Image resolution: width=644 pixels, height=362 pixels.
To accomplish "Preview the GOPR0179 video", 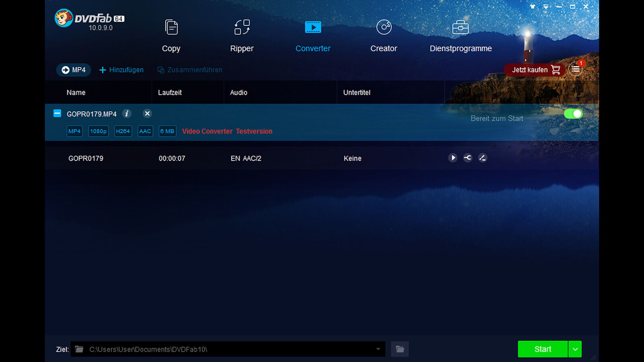I will point(453,158).
